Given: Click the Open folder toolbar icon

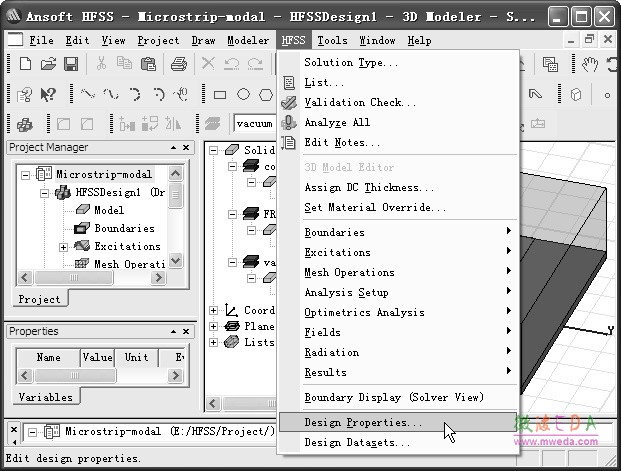Looking at the screenshot, I should tap(48, 64).
